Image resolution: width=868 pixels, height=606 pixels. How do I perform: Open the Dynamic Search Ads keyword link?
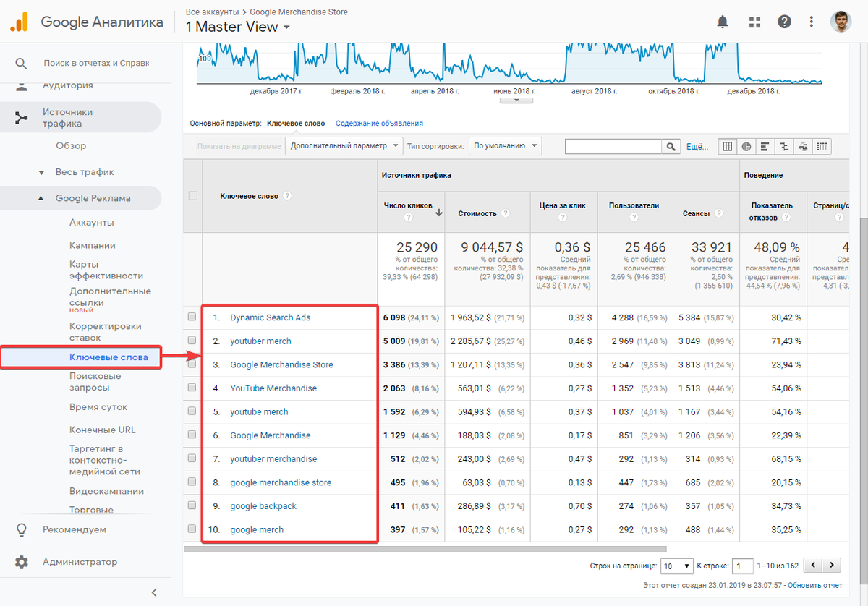point(271,317)
